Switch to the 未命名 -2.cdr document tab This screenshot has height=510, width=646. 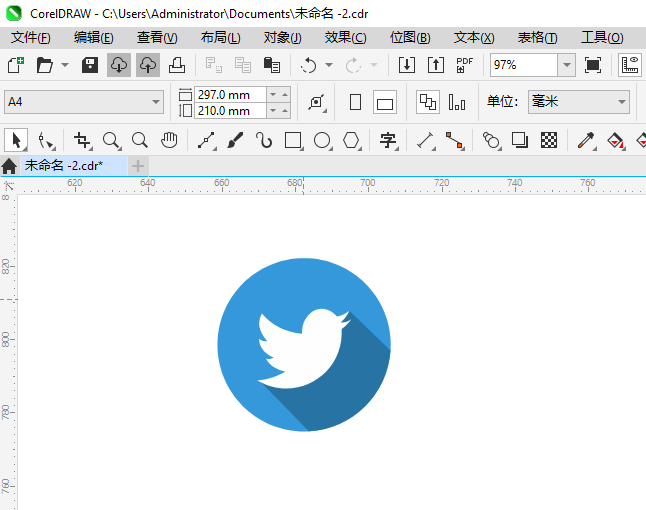coord(74,166)
